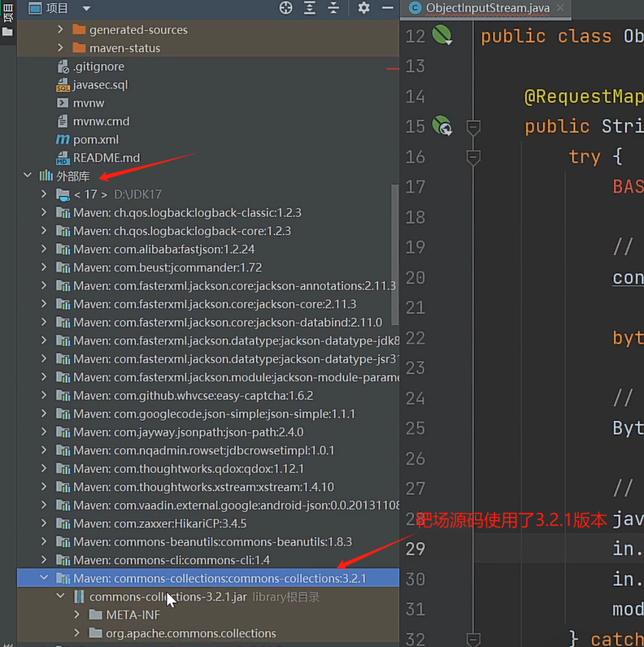Click the Spring bean gutter icon on line 12
644x647 pixels.
point(442,35)
